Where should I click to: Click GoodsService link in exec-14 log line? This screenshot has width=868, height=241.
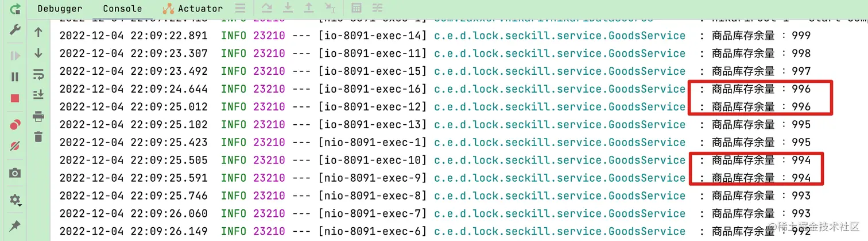pos(560,36)
